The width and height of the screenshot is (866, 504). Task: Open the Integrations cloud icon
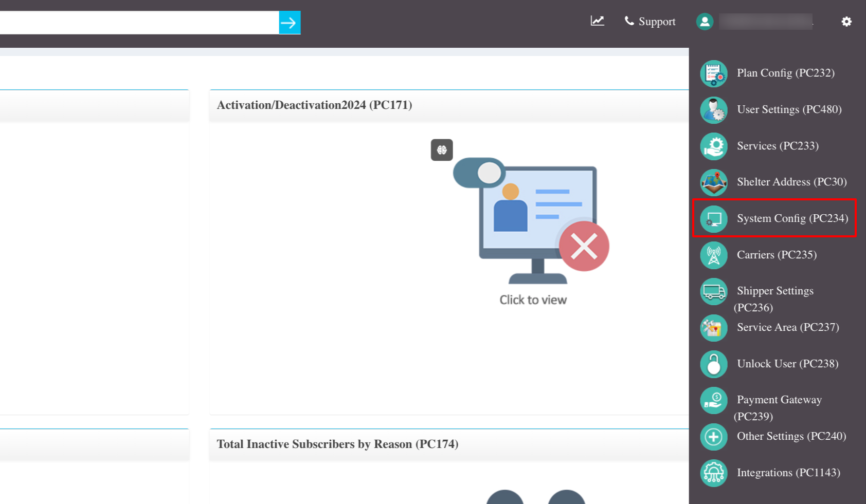click(713, 473)
